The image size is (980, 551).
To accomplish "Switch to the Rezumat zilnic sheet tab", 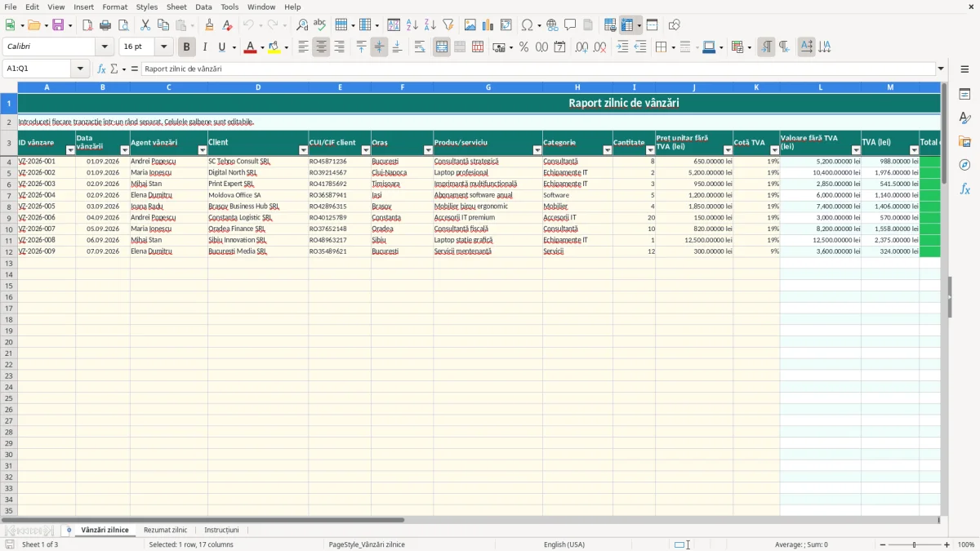I will pyautogui.click(x=165, y=531).
